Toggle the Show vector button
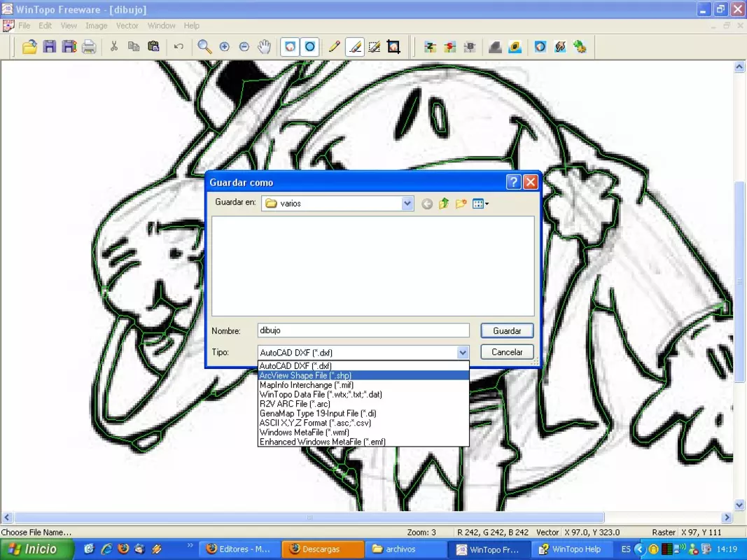The image size is (747, 560). click(x=309, y=47)
